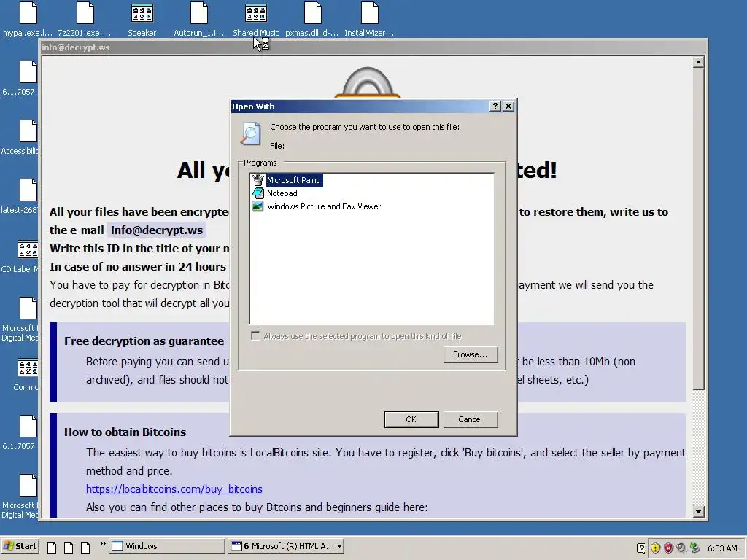Viewport: 747px width, 560px height.
Task: Select the Commo... desktop icon
Action: pos(26,374)
